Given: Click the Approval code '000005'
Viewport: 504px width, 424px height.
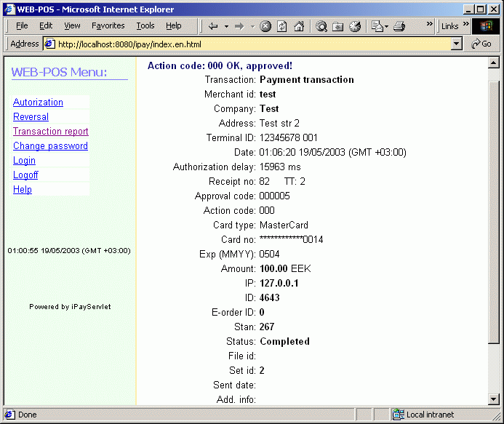Looking at the screenshot, I should pyautogui.click(x=274, y=196).
